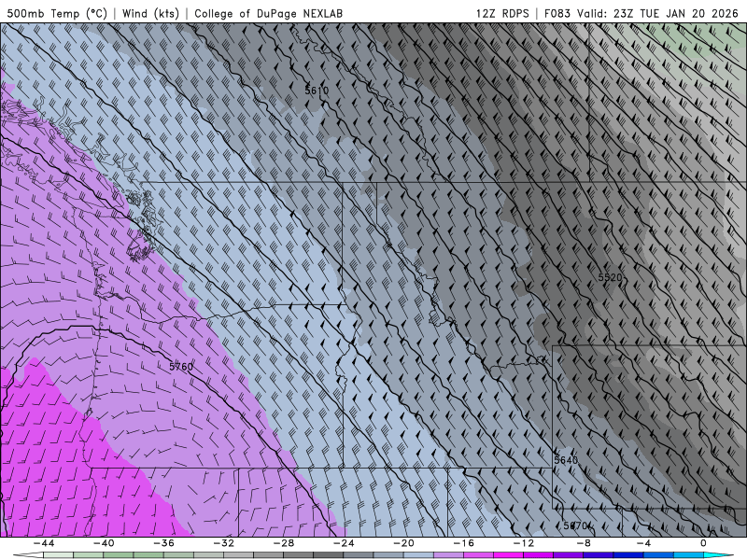Click the 5610 height contour label
This screenshot has width=747, height=560.
click(317, 90)
